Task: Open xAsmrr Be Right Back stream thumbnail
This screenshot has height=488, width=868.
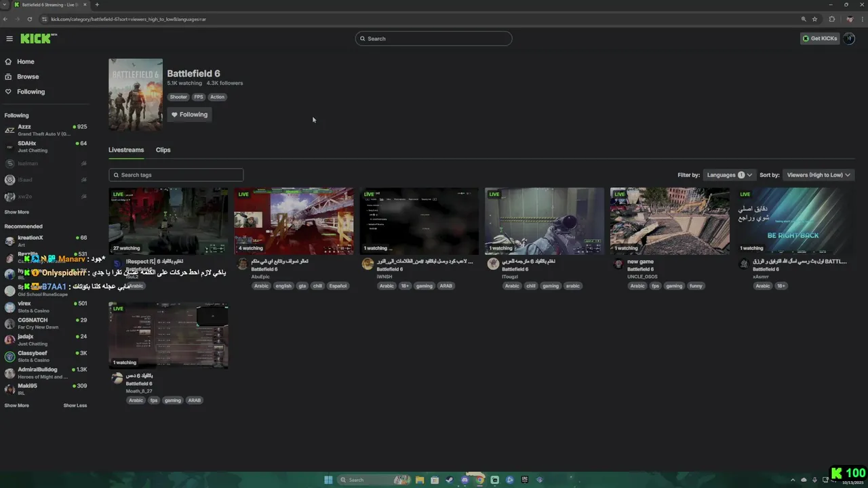Action: (x=795, y=221)
